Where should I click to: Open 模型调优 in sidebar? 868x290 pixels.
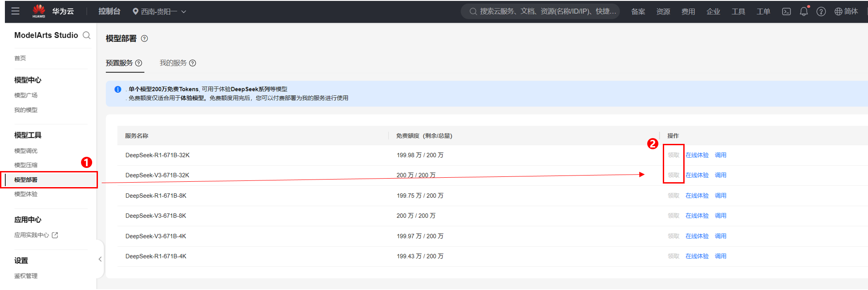[26, 151]
